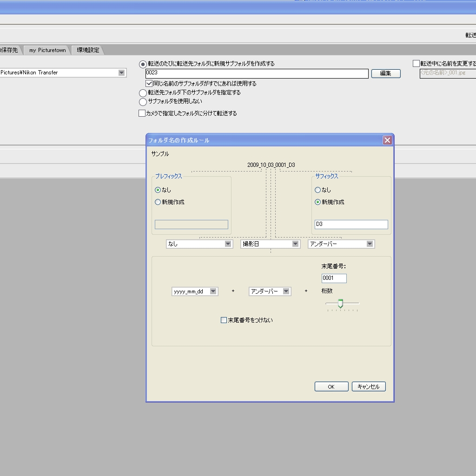Select 新規作成 radio under プレフィックス
The height and width of the screenshot is (476, 476).
pos(158,202)
